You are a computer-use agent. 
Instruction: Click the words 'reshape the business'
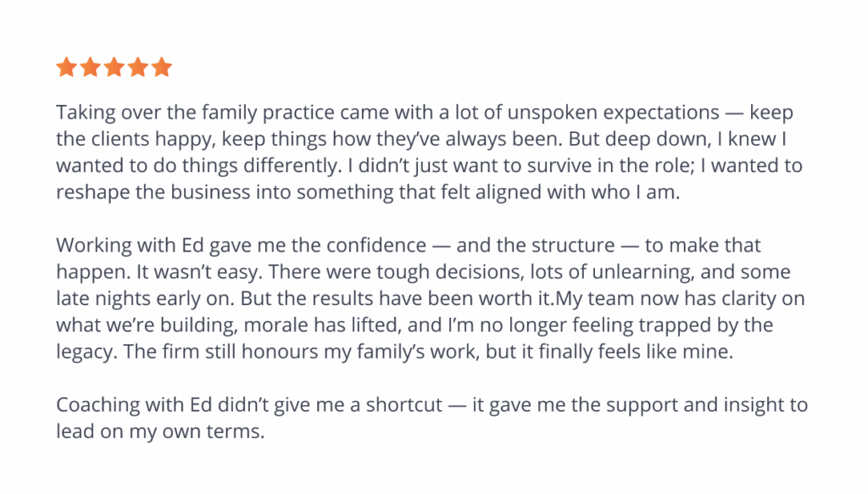pyautogui.click(x=153, y=192)
